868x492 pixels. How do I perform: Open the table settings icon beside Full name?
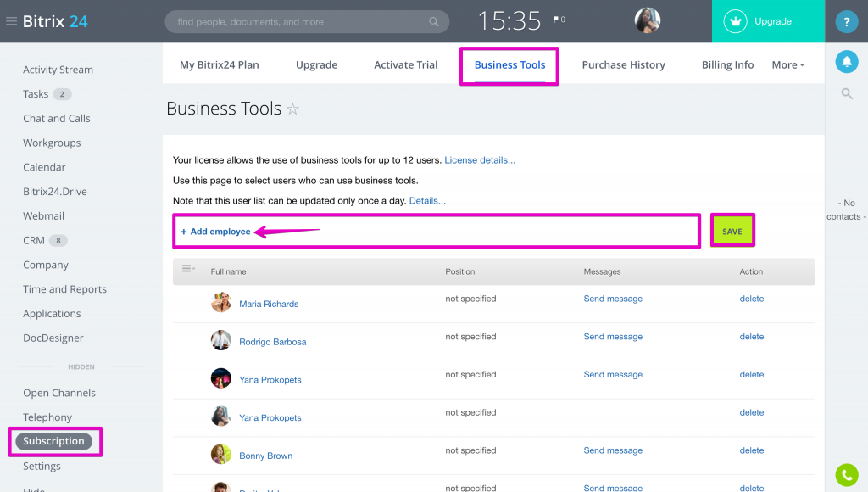pos(188,269)
